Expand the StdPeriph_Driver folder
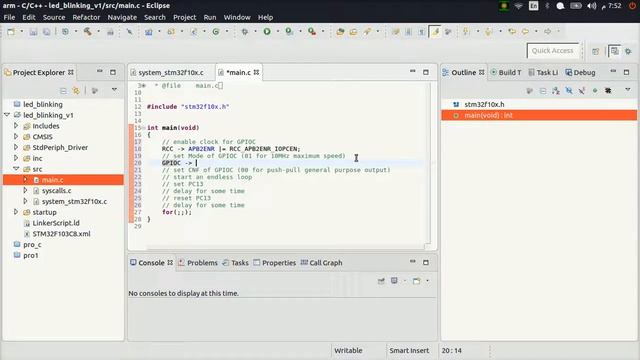The height and width of the screenshot is (360, 640). click(x=16, y=147)
